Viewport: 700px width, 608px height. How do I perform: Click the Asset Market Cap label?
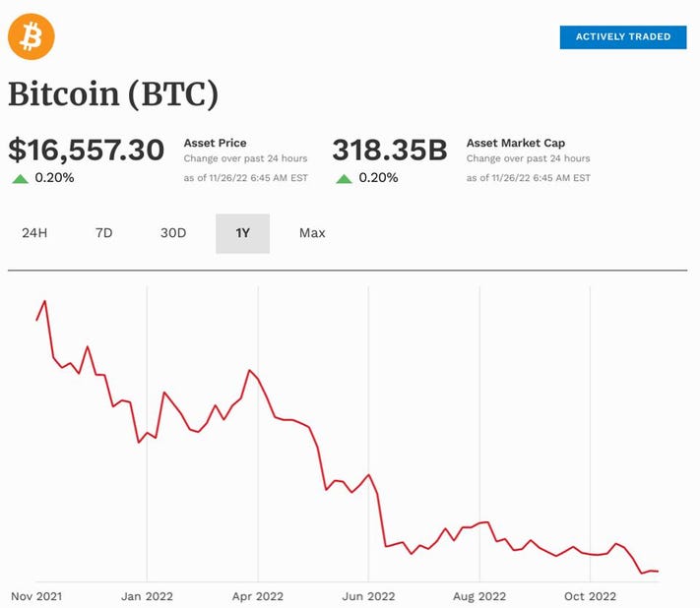click(x=516, y=144)
